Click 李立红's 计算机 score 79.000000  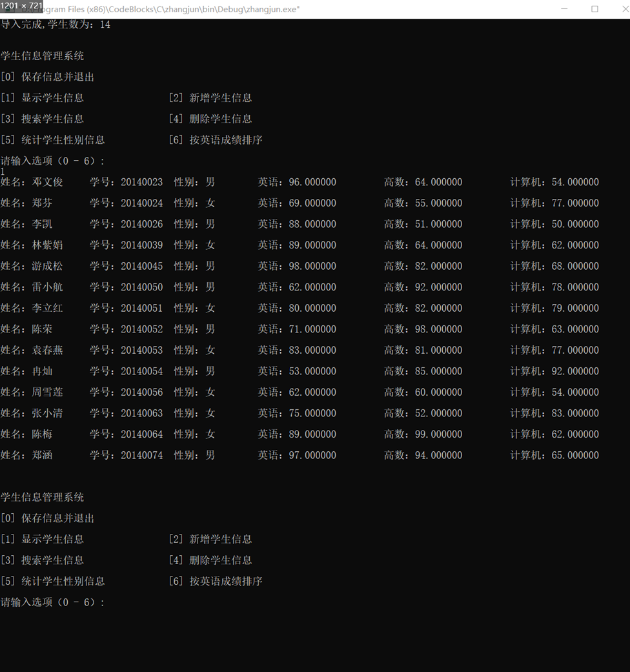point(575,308)
